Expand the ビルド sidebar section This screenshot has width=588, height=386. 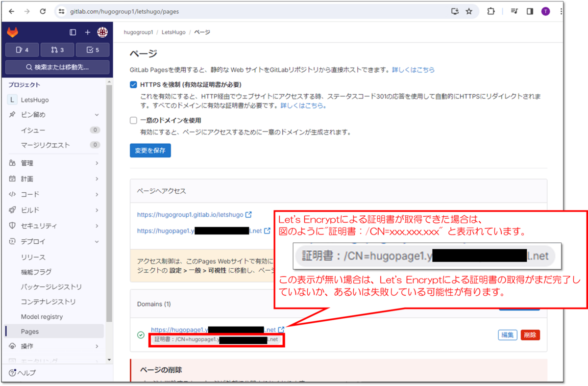click(x=54, y=210)
